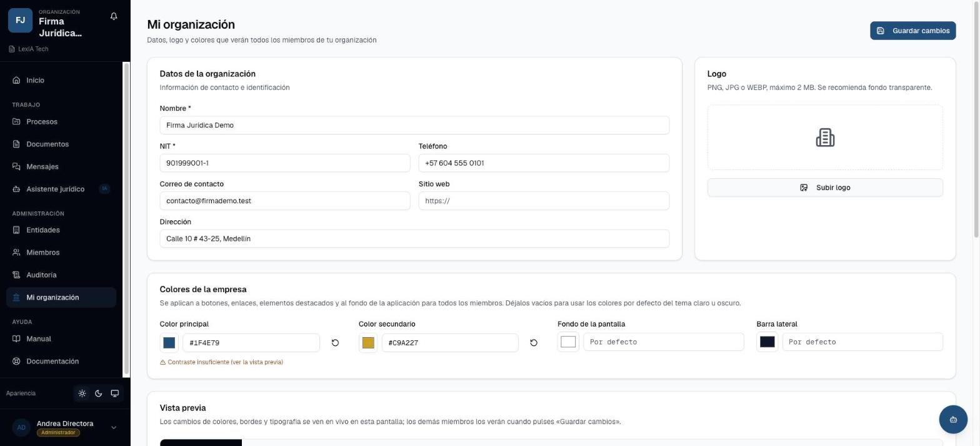The width and height of the screenshot is (980, 446).
Task: Select Mi organización menu item
Action: tap(61, 298)
